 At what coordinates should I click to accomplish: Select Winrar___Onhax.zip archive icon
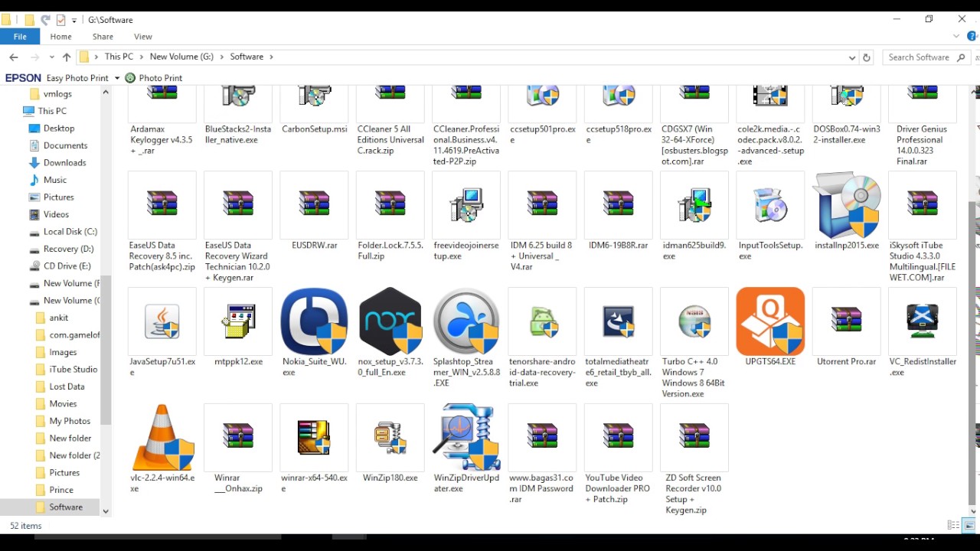pyautogui.click(x=238, y=436)
